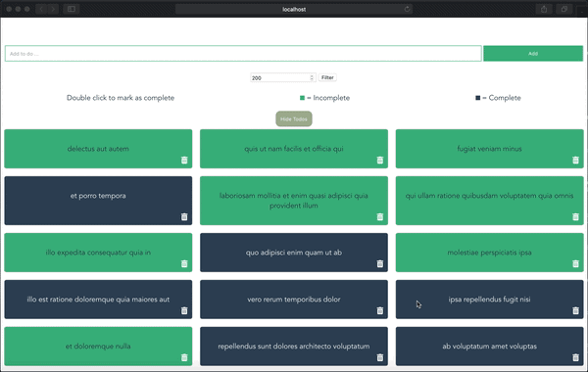The image size is (588, 372).
Task: Select the 'molestiae perspiciatis ipsa' card
Action: pyautogui.click(x=489, y=253)
